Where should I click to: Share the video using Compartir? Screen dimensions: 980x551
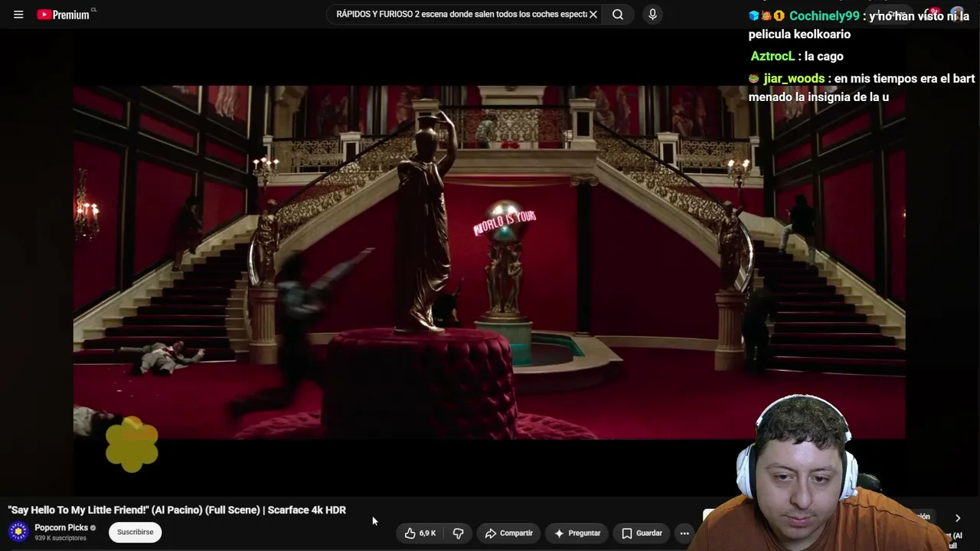509,533
